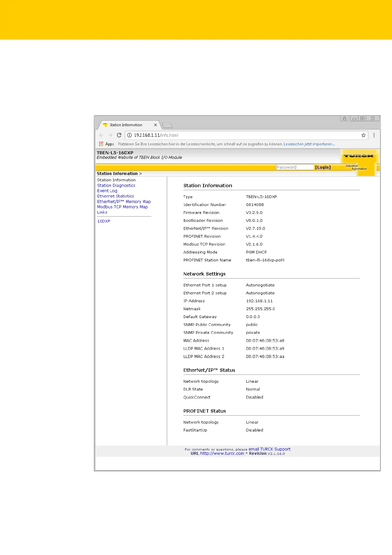Click MAC Address value 00:07:46:08:53:a8
This screenshot has height=555, width=392.
[265, 340]
